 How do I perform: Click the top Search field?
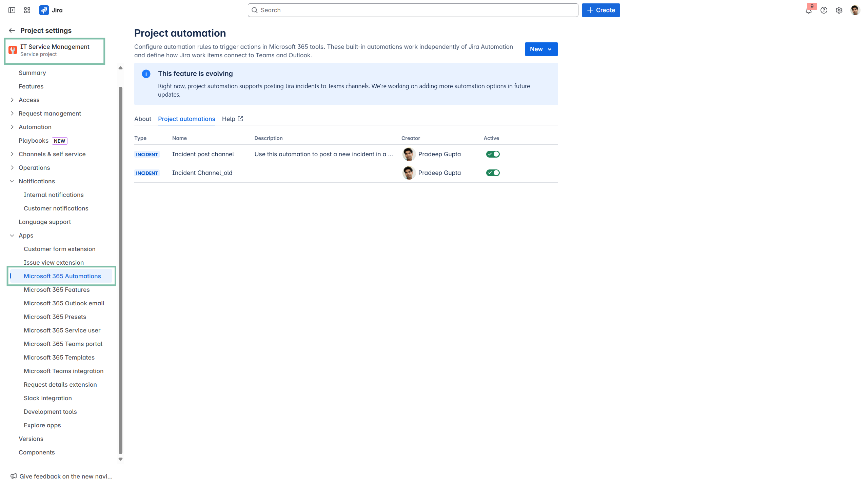[x=413, y=10]
